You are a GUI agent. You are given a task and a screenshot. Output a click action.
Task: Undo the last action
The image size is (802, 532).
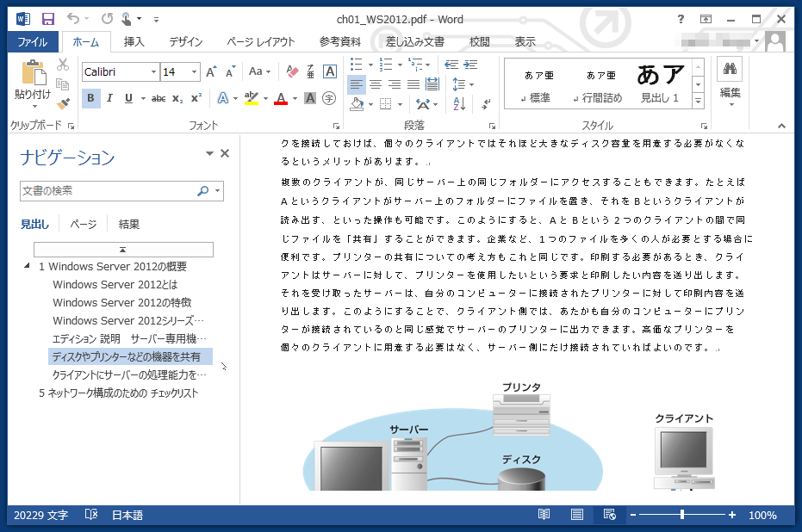click(73, 20)
